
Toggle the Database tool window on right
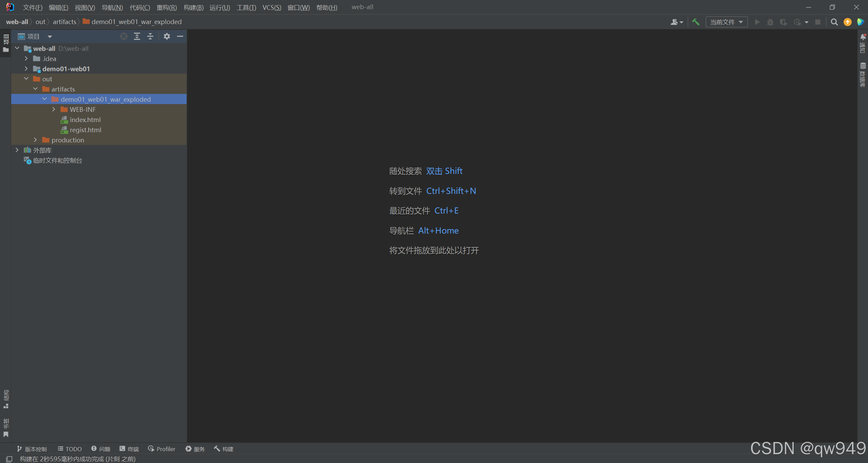pyautogui.click(x=863, y=75)
